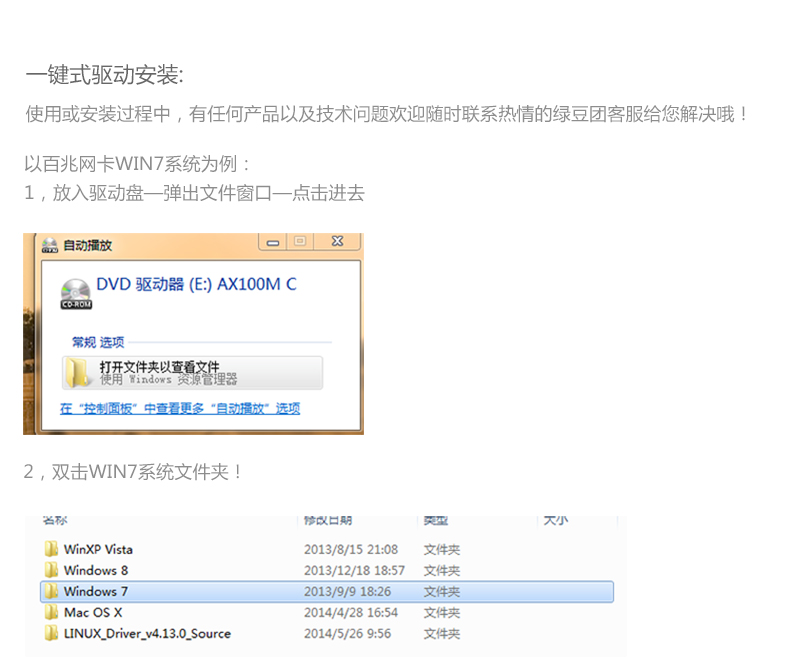Click the CD-ROM drive icon in AutoPlay dialog

pos(76,294)
